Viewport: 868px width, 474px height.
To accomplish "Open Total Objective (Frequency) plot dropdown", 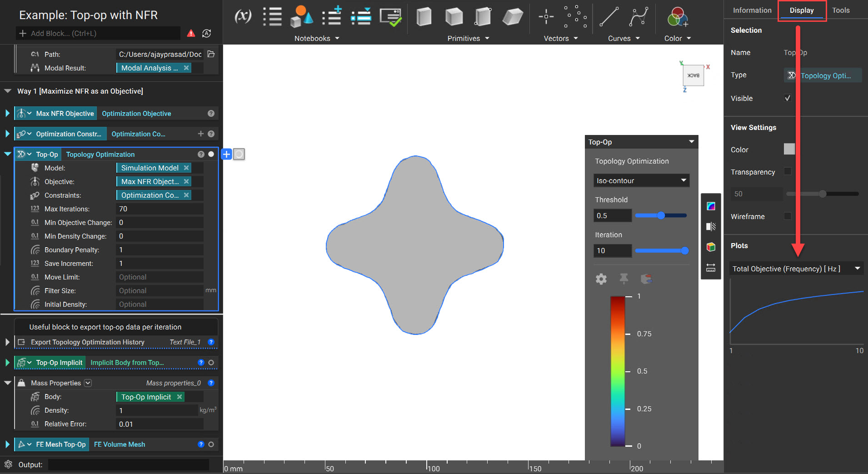I will click(796, 269).
